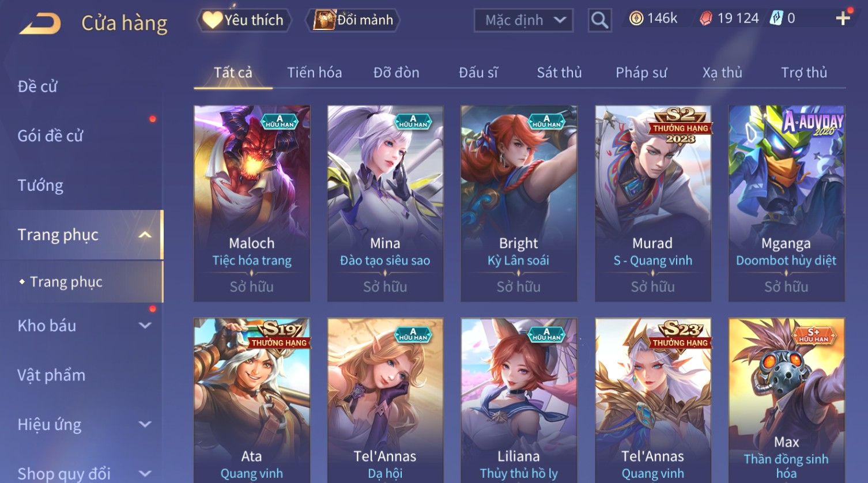The height and width of the screenshot is (483, 868).
Task: Click the blue voucher currency icon
Action: [x=776, y=19]
